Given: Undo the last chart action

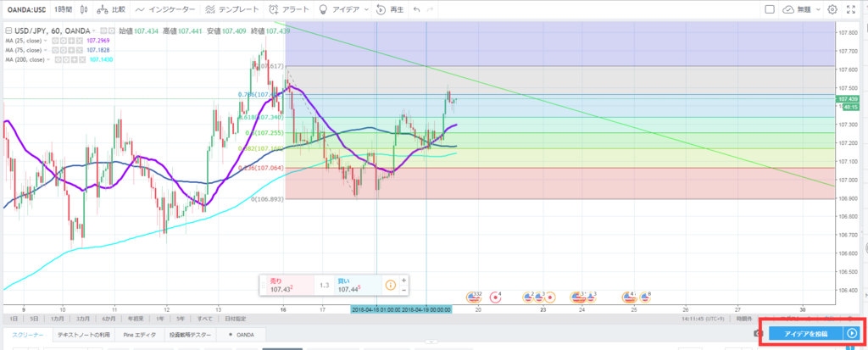Looking at the screenshot, I should (417, 9).
